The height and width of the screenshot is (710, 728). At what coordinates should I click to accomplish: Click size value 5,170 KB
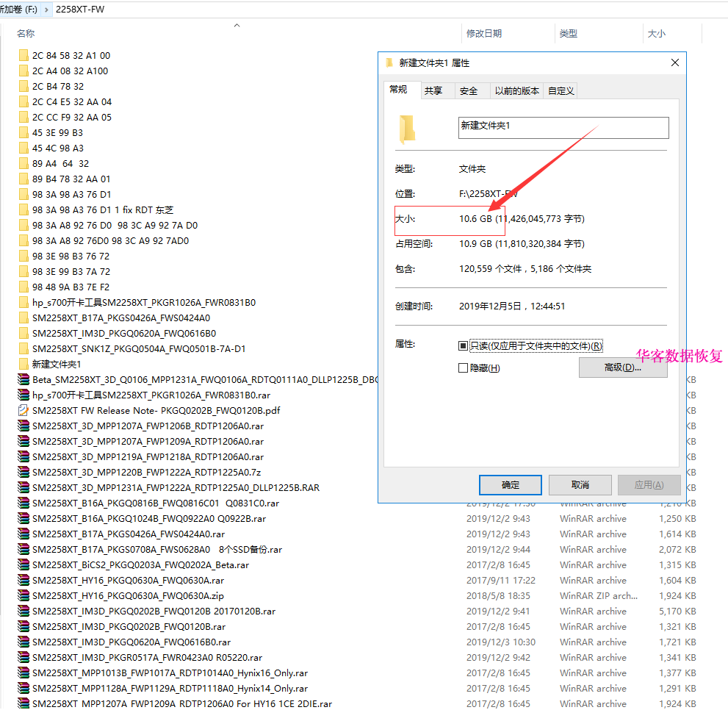[677, 612]
